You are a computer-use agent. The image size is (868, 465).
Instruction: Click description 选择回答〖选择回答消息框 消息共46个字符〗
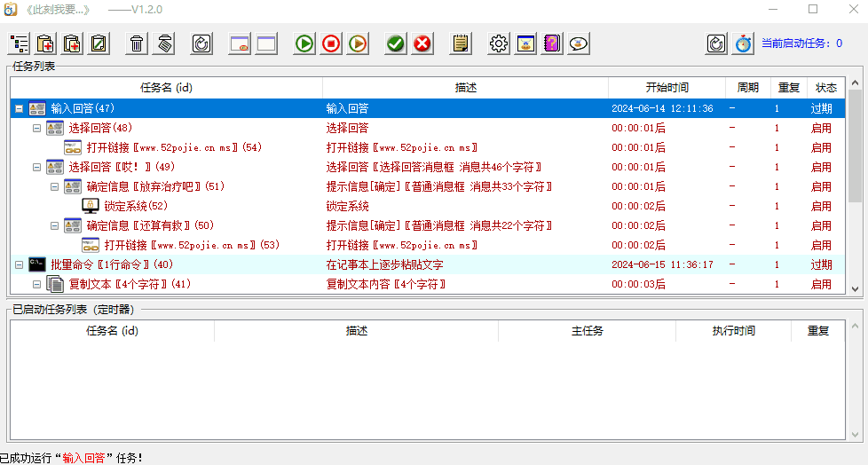point(433,167)
